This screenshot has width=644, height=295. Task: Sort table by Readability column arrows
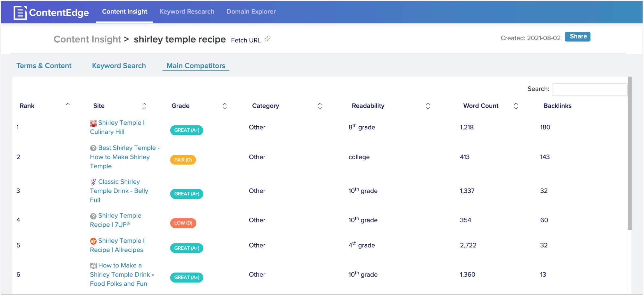pyautogui.click(x=428, y=106)
